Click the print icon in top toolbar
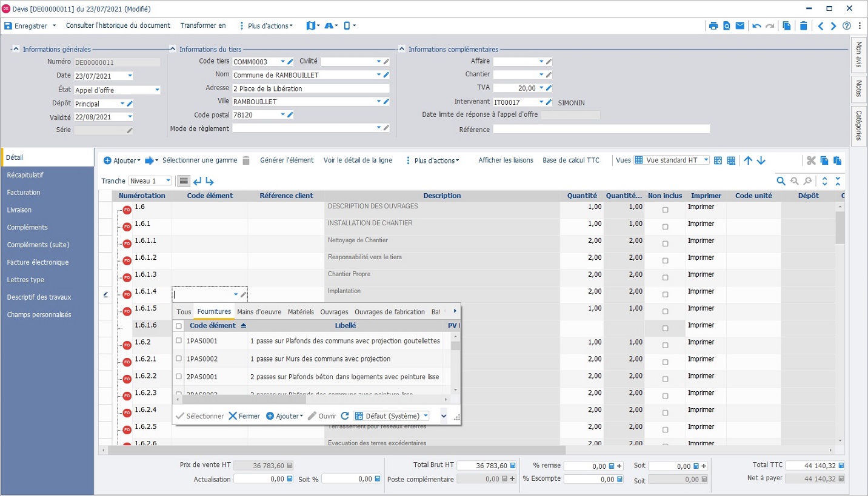 point(713,26)
